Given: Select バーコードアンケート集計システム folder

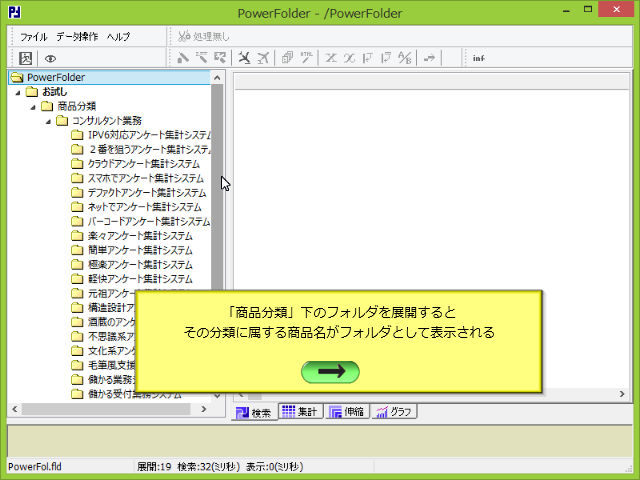Looking at the screenshot, I should 149,222.
